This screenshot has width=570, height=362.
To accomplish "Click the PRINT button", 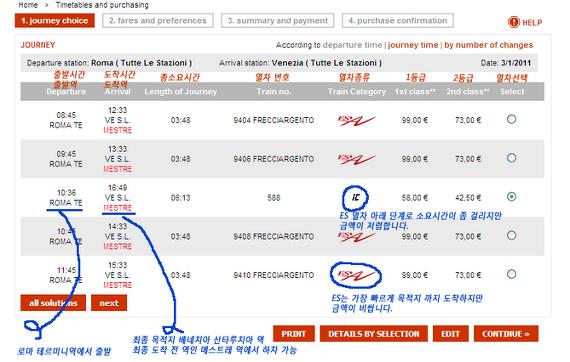I will coord(294,334).
